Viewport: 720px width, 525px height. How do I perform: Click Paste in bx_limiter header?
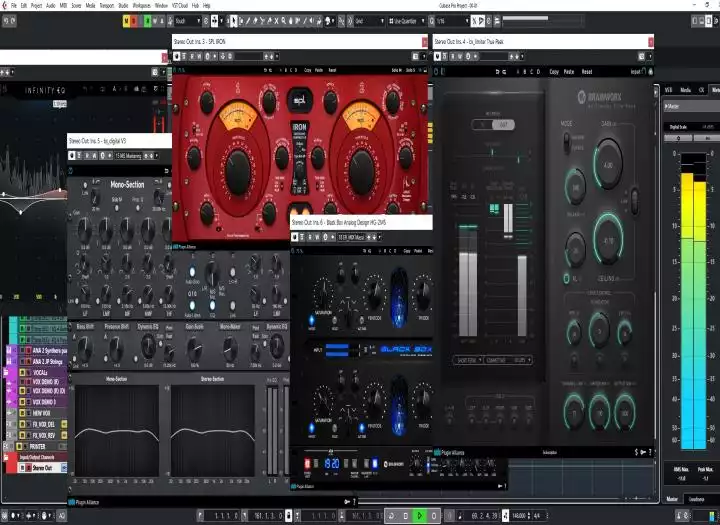pos(569,72)
